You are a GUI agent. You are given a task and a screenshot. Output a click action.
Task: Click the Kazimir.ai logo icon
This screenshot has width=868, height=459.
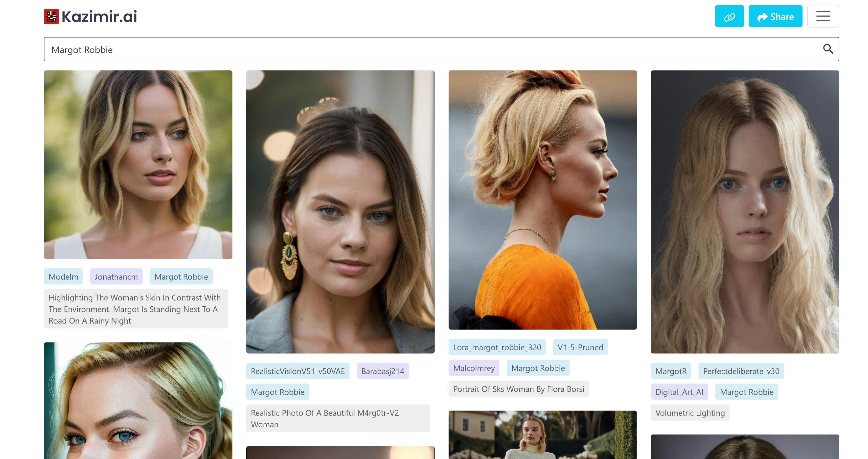coord(51,17)
